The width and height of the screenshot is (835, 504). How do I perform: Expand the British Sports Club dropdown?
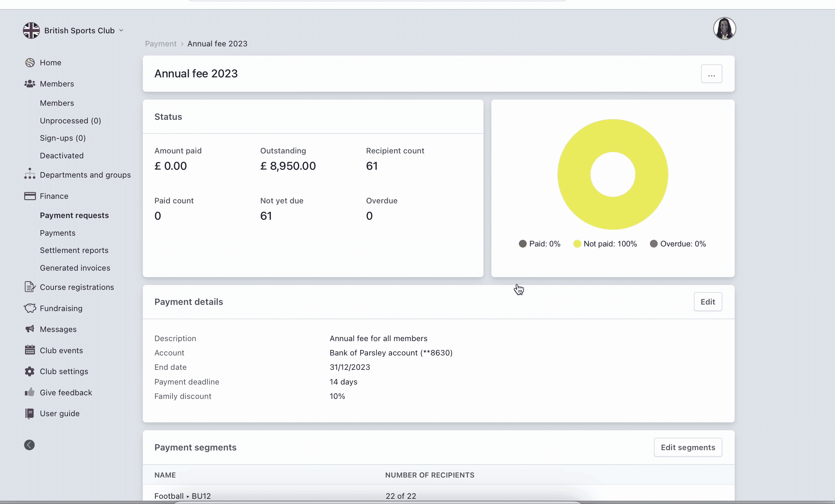[x=121, y=30]
